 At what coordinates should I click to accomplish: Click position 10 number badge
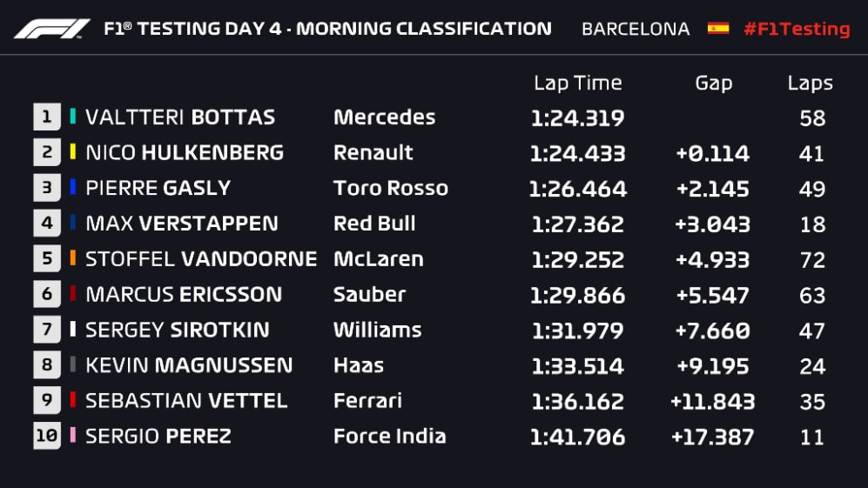47,437
